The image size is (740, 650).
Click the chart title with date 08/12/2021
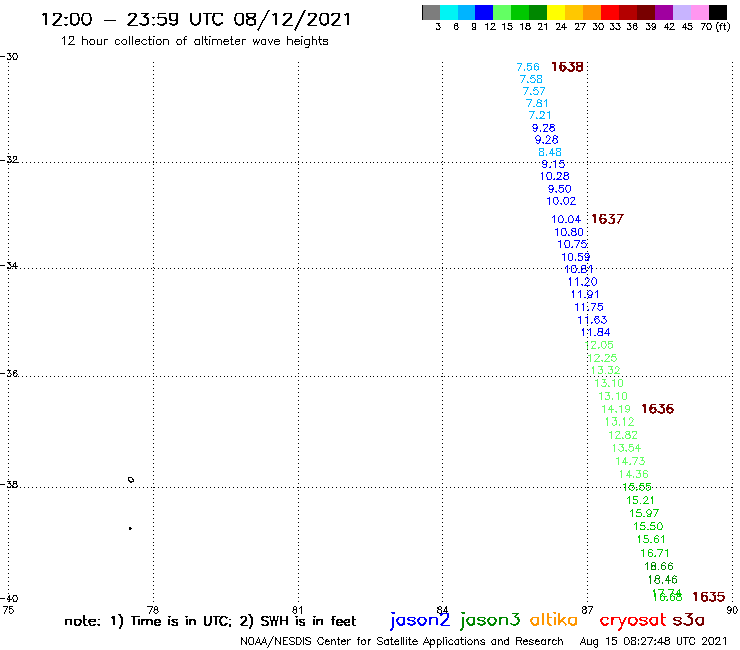click(196, 20)
